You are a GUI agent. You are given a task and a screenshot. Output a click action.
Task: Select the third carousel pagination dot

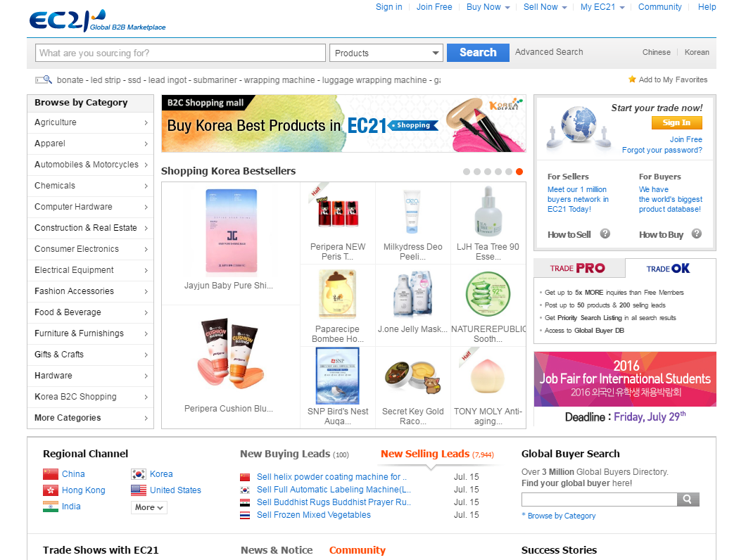[488, 172]
